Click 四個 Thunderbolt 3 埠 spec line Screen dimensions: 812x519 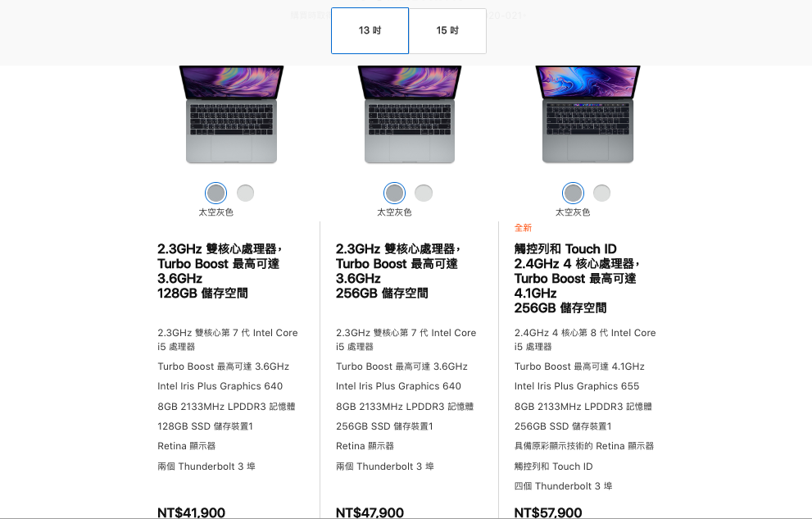(x=563, y=486)
